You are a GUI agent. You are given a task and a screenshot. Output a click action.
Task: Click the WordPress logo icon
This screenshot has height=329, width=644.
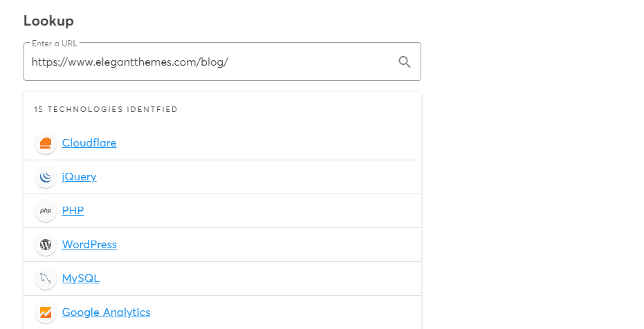click(x=46, y=245)
